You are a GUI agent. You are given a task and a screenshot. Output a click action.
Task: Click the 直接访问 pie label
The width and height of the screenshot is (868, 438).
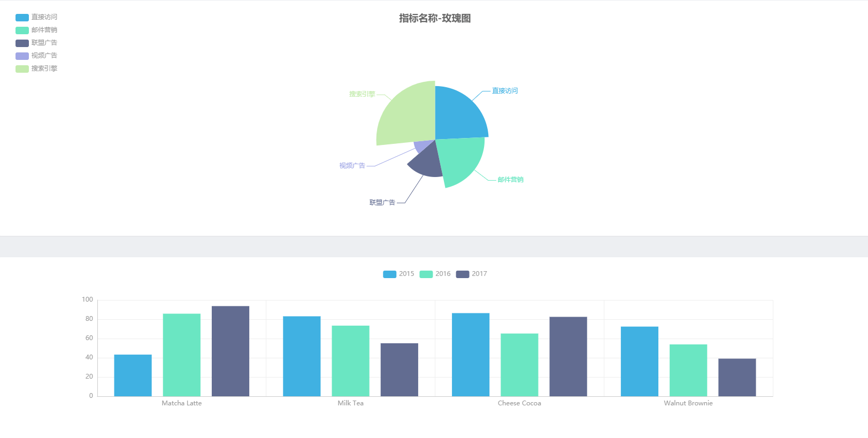pos(505,91)
